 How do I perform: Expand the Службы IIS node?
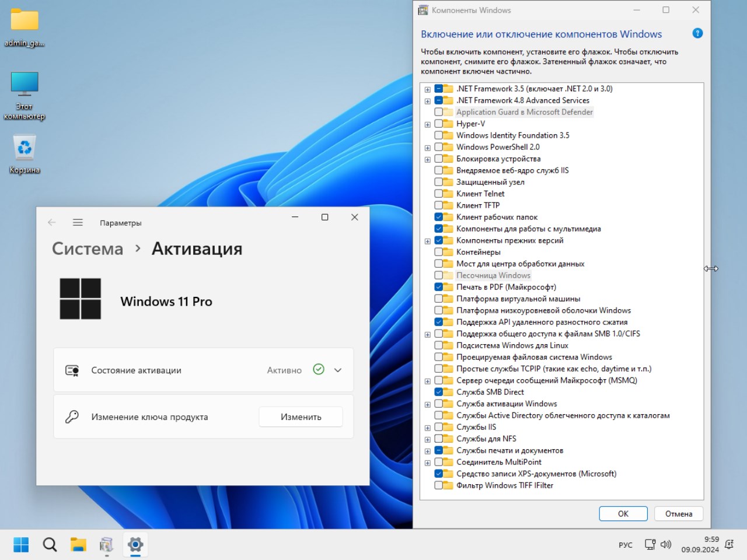tap(428, 428)
